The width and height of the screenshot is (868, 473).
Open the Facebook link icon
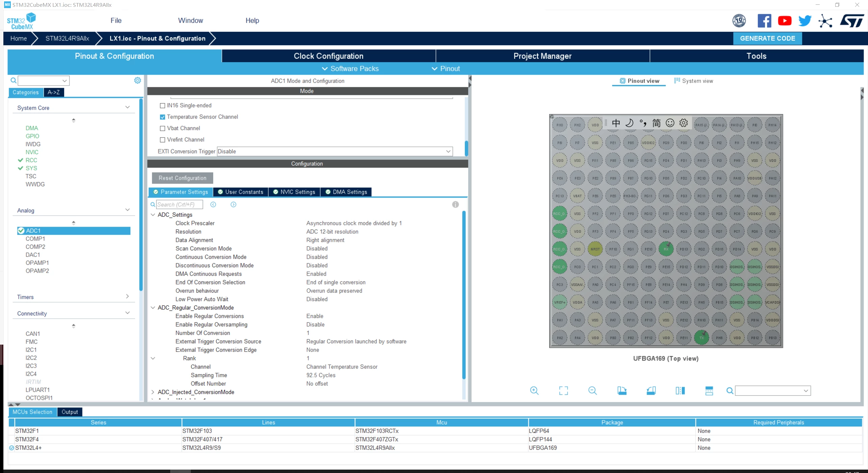click(764, 21)
